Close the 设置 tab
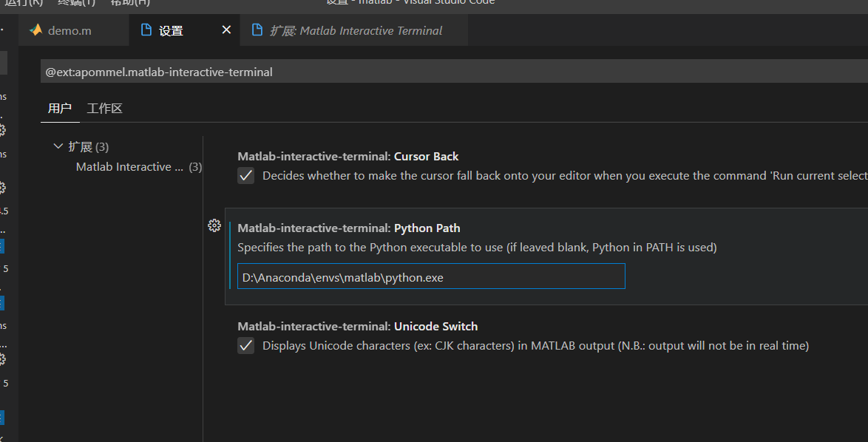 [227, 30]
